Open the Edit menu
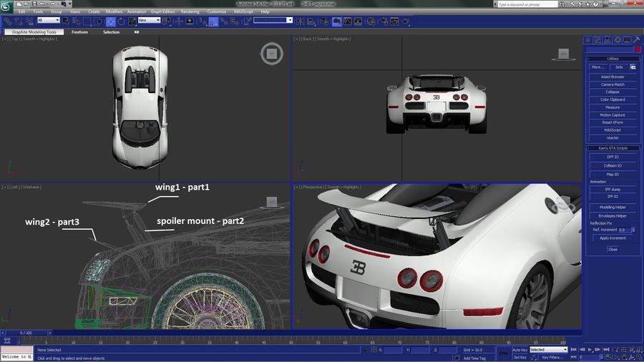The image size is (644, 362). pos(21,11)
